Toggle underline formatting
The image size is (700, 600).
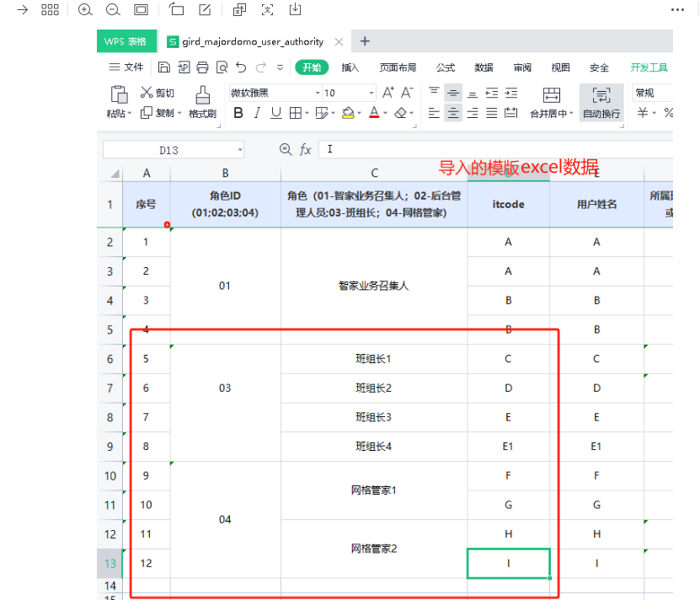pyautogui.click(x=276, y=113)
